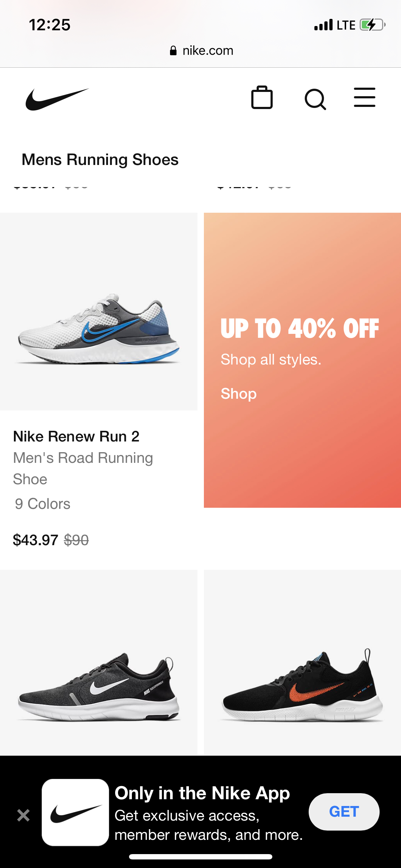Select the Nike Renew Run 2 title
The image size is (401, 868).
tap(76, 436)
